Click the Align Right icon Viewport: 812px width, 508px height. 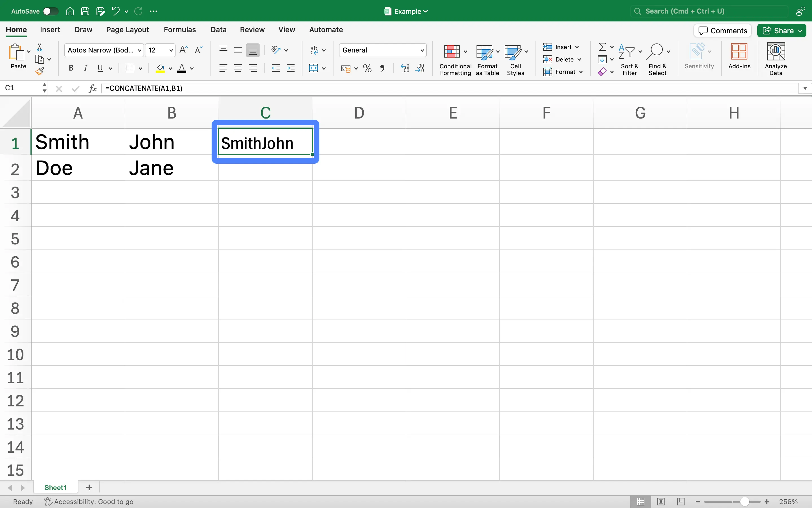pos(253,69)
